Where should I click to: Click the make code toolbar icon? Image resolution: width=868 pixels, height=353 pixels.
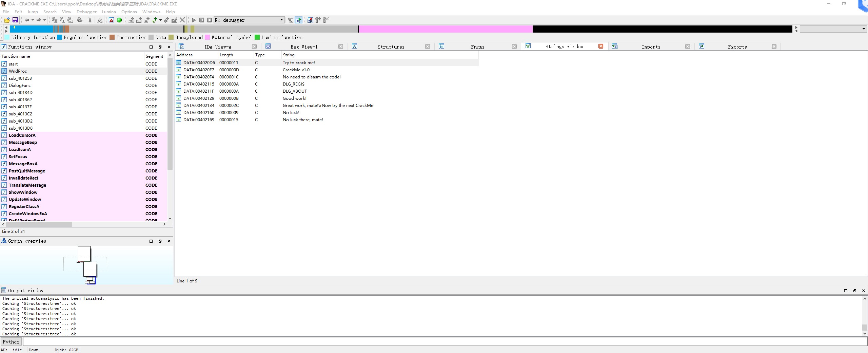[x=131, y=20]
